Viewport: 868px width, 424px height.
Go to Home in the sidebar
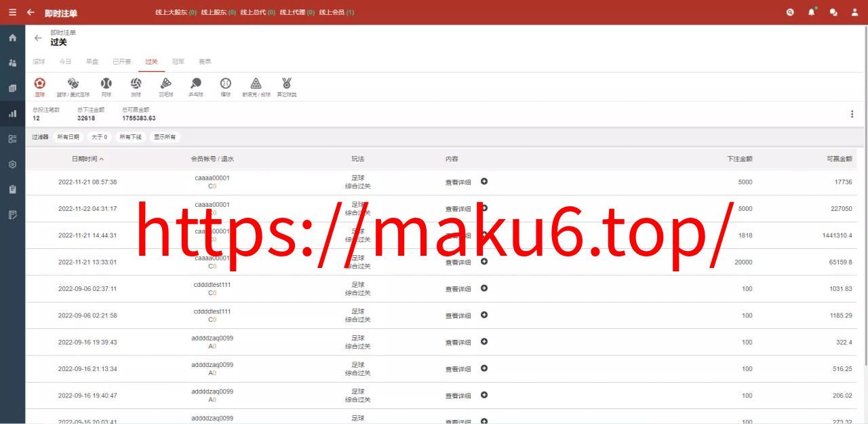[x=12, y=37]
